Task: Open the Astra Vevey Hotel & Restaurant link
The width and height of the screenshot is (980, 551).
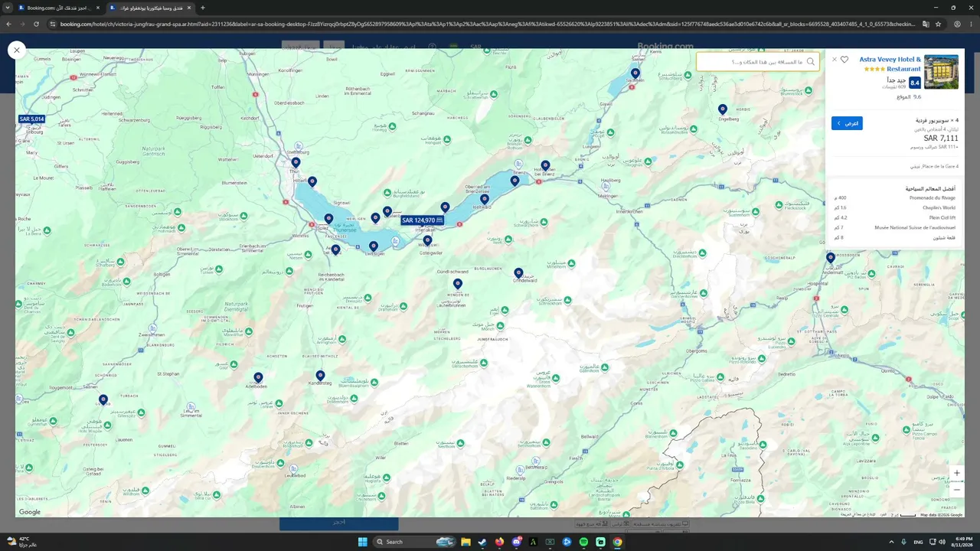Action: [890, 64]
